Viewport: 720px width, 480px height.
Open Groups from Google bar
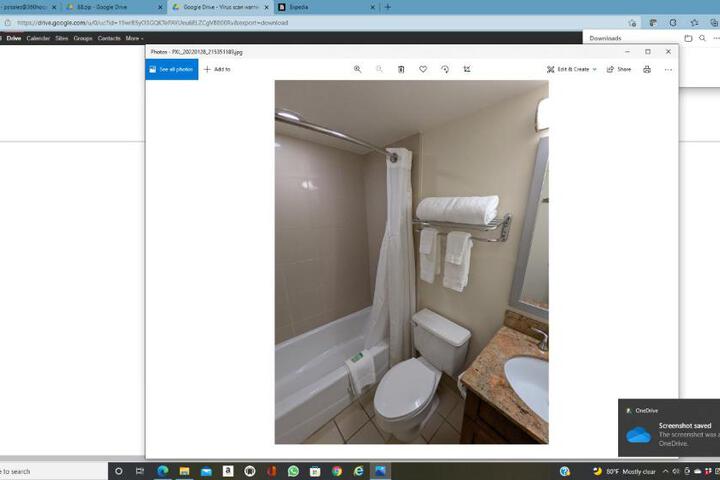pos(83,38)
